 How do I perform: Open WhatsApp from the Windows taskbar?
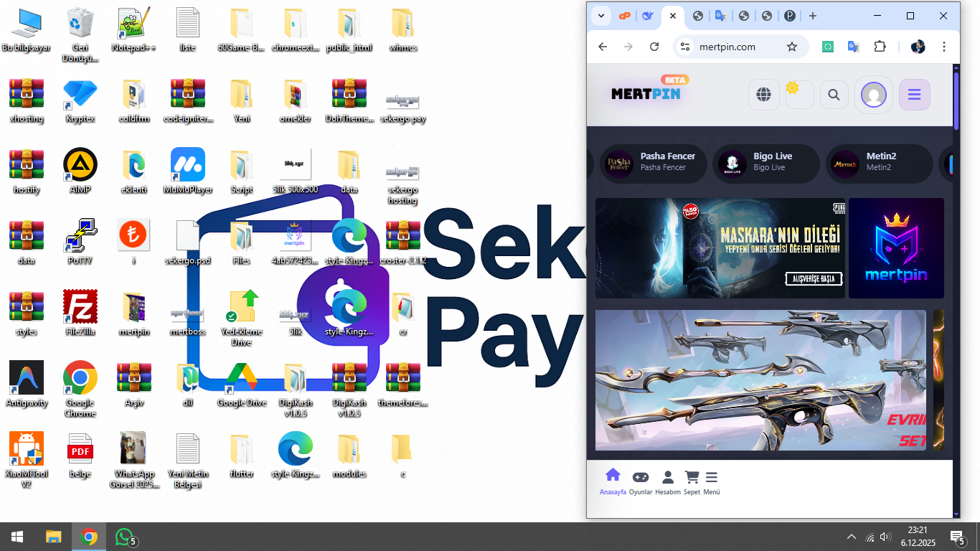coord(126,537)
